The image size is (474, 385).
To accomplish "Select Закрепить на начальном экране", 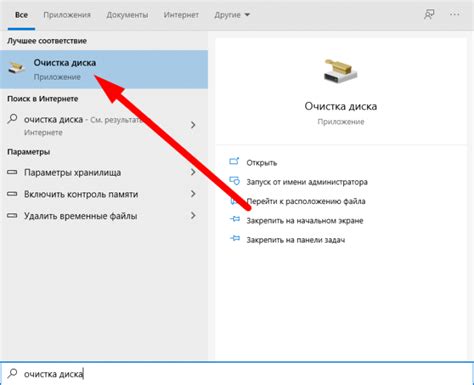I will 305,221.
